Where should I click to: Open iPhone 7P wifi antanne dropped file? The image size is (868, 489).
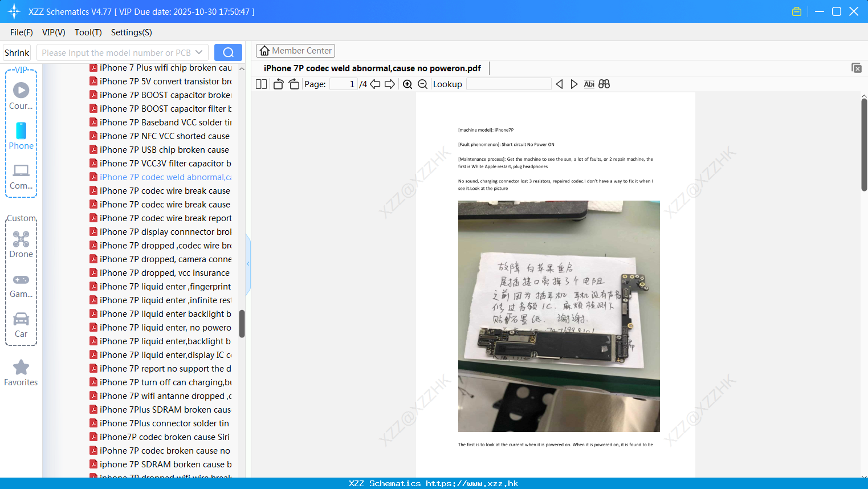[x=161, y=396]
